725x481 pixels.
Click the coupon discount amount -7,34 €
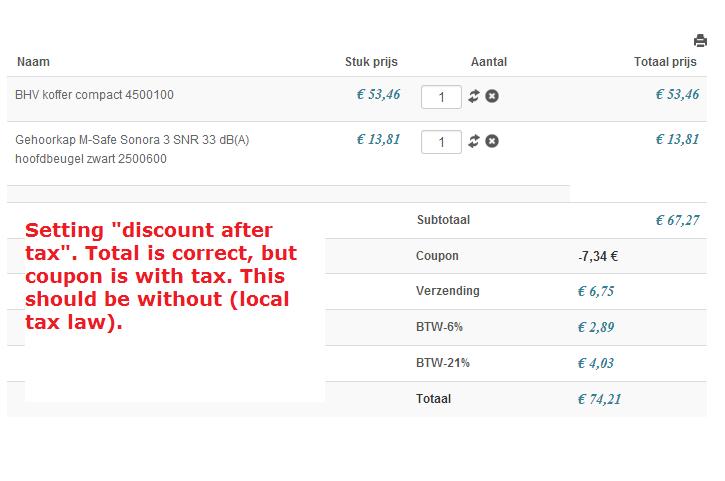pos(598,256)
